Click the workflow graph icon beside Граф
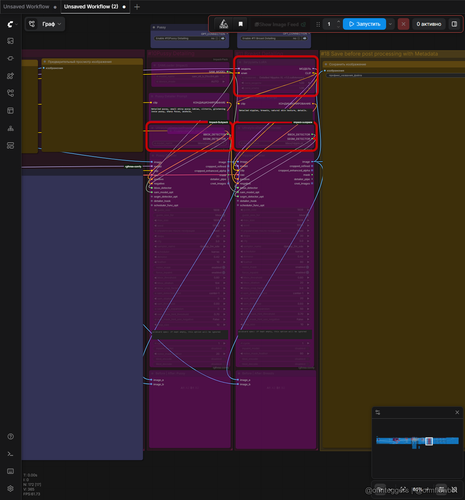465x500 pixels. [32, 24]
